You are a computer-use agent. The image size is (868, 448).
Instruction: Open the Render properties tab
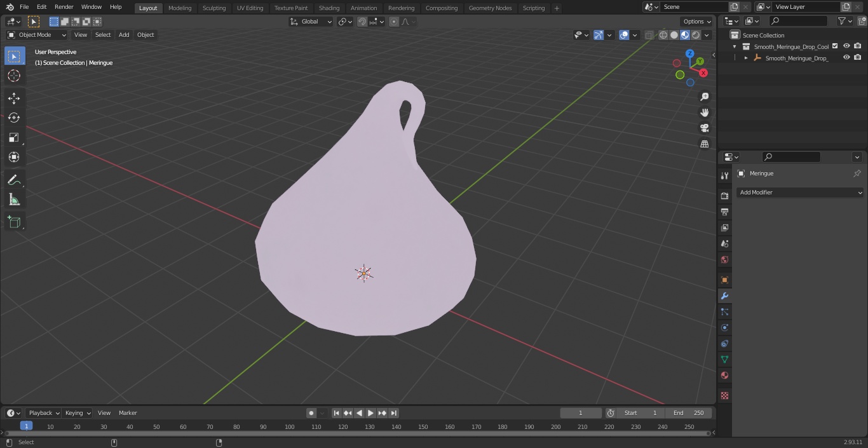point(724,196)
